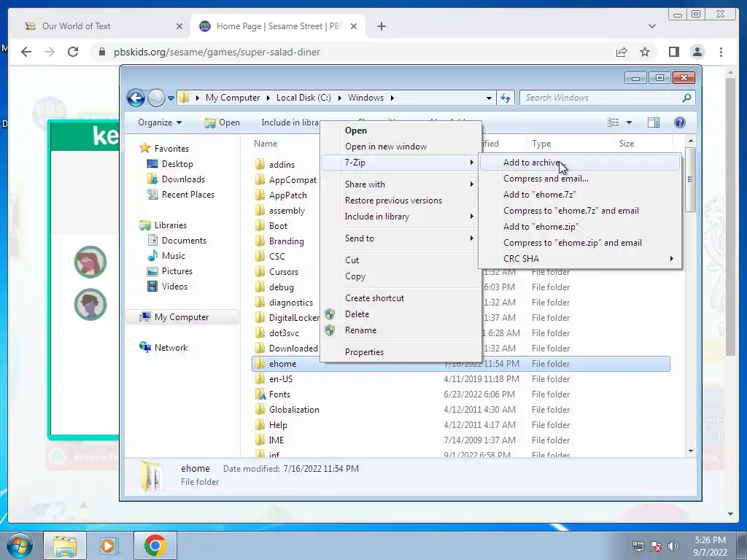The image size is (747, 560).
Task: Select Compress and email...
Action: click(580, 179)
